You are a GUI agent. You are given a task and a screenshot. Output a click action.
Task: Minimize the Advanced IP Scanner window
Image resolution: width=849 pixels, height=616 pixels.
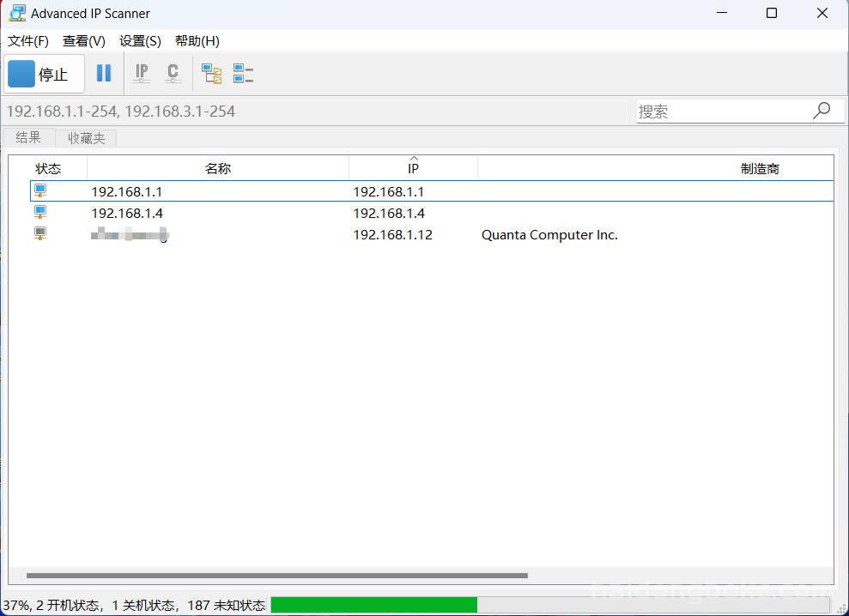point(722,13)
